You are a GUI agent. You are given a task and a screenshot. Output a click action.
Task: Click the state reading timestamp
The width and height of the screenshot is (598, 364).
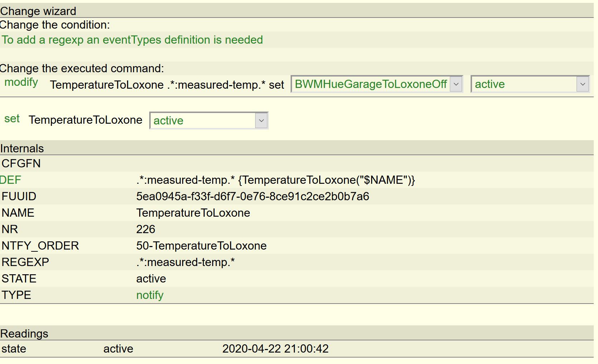(275, 349)
